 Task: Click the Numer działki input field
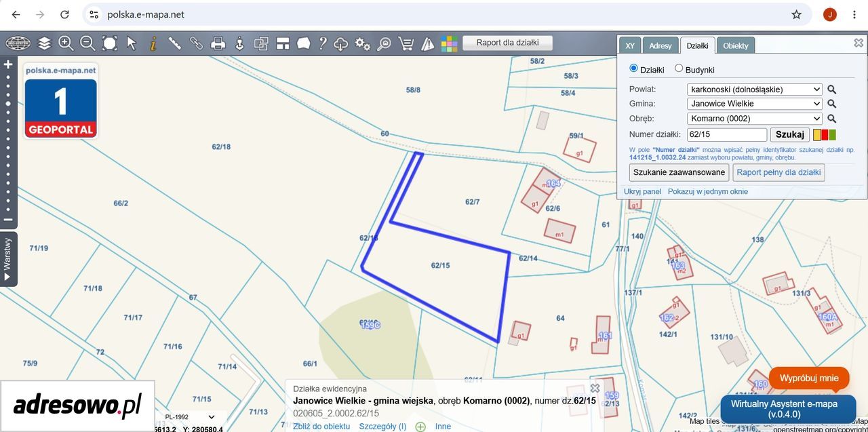point(726,134)
